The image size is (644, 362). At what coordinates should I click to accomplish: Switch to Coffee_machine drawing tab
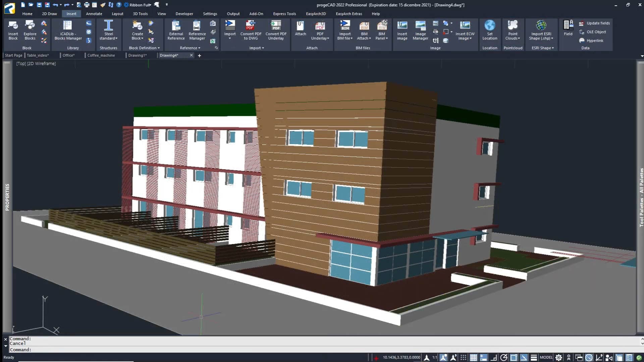coord(101,55)
